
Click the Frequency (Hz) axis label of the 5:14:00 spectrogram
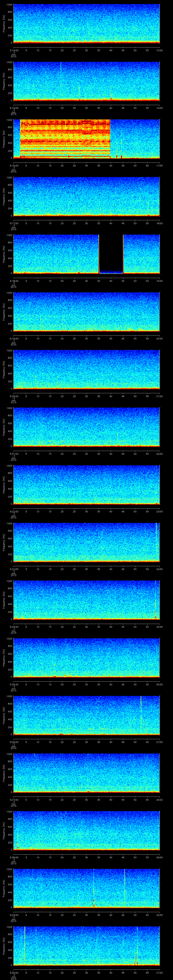tap(4, 24)
